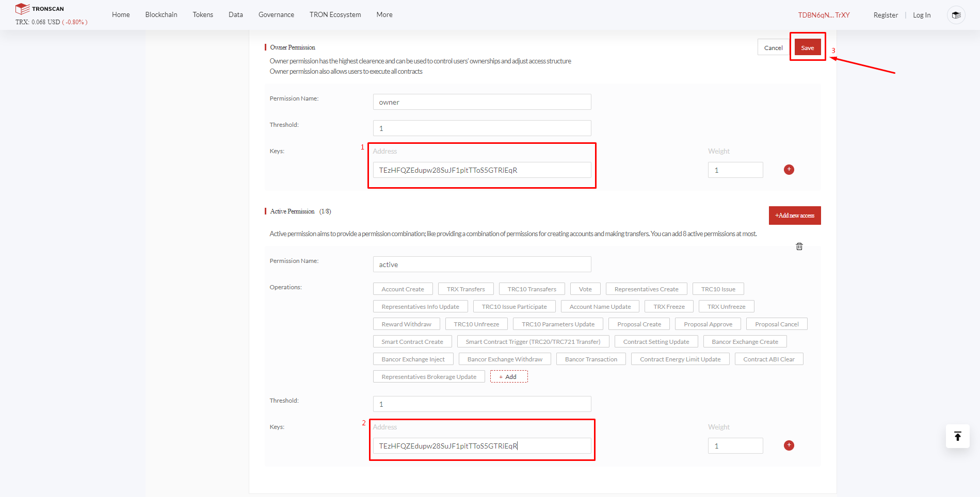Viewport: 980px width, 497px height.
Task: Edit the owner key Weight field
Action: point(735,170)
